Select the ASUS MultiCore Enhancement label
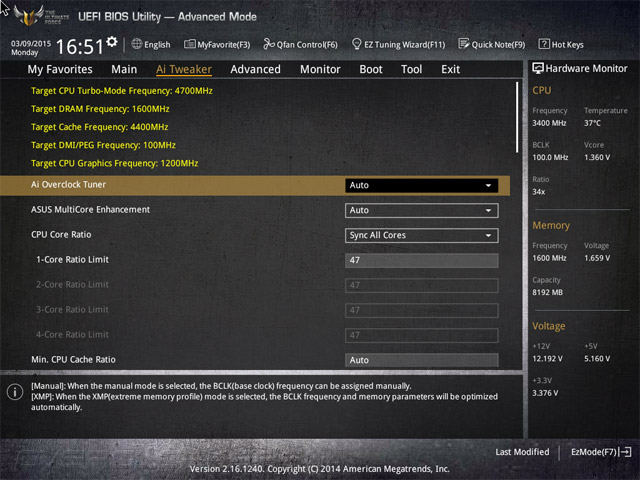Image resolution: width=640 pixels, height=480 pixels. pyautogui.click(x=90, y=209)
